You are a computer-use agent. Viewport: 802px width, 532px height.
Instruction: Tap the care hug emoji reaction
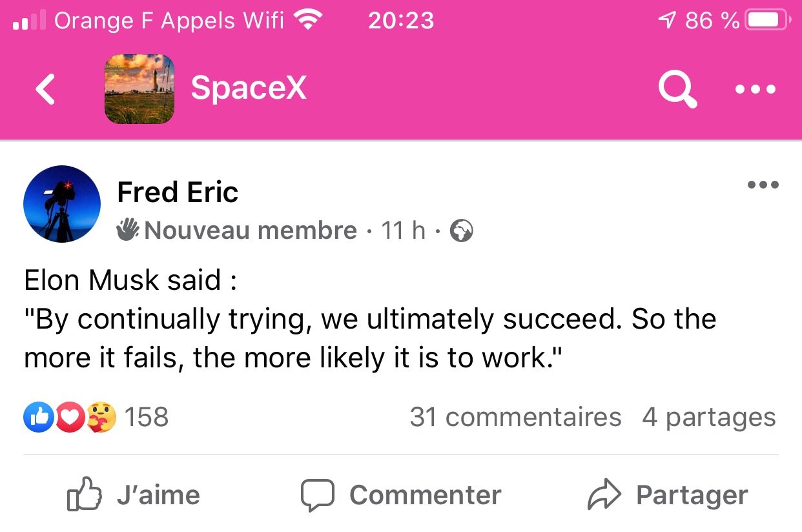click(x=101, y=417)
